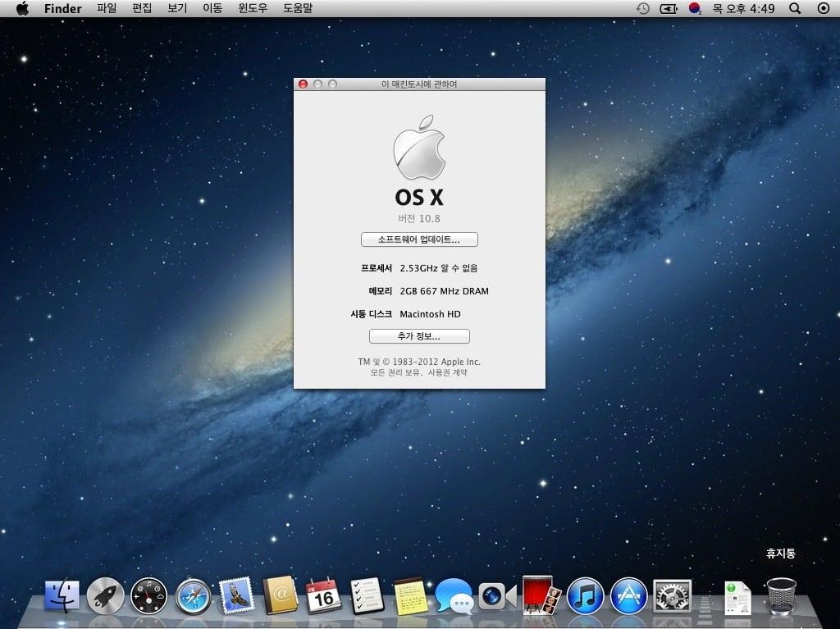The image size is (840, 629).
Task: Open Calendar icon showing 16
Action: pyautogui.click(x=323, y=595)
